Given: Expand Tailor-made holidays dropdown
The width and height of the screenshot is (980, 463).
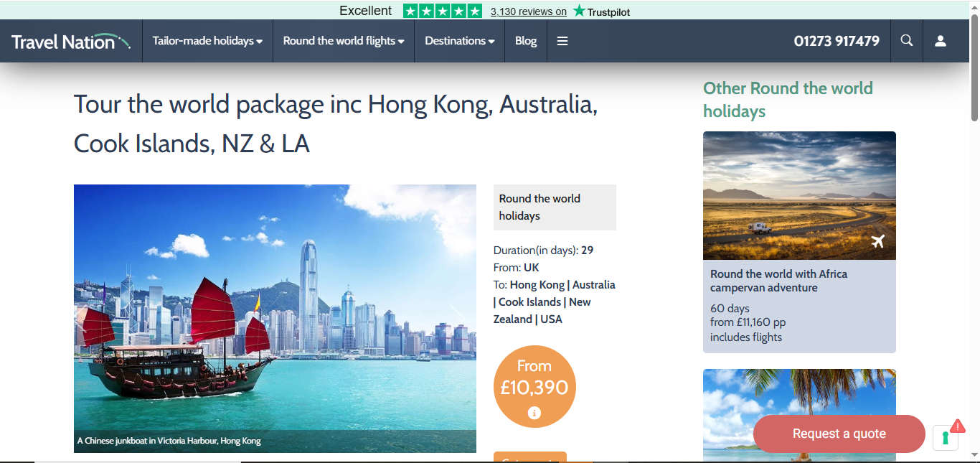Looking at the screenshot, I should (207, 41).
